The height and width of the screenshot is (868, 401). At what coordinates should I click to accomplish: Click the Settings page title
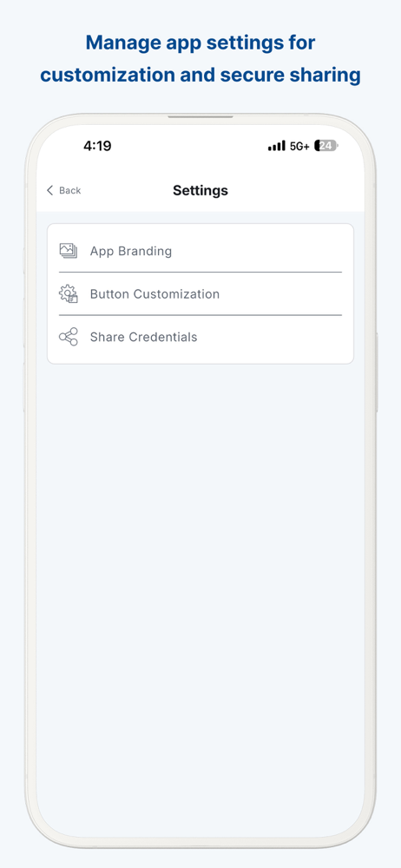[200, 190]
